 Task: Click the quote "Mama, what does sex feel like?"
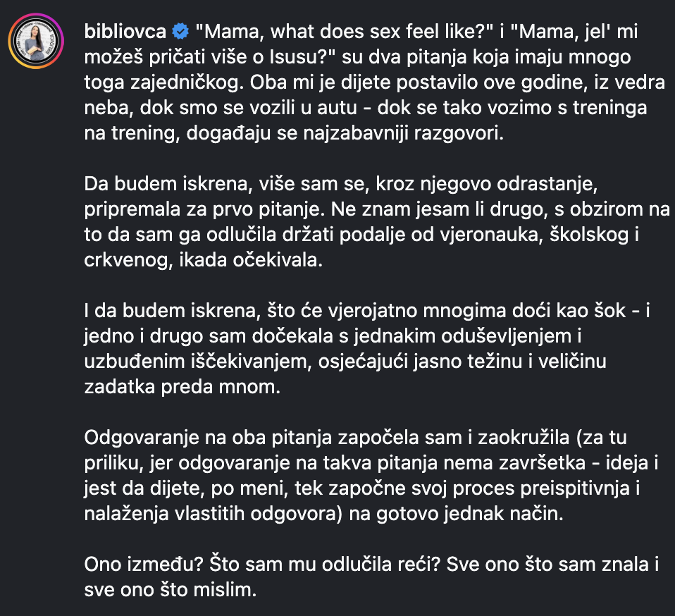click(x=345, y=32)
